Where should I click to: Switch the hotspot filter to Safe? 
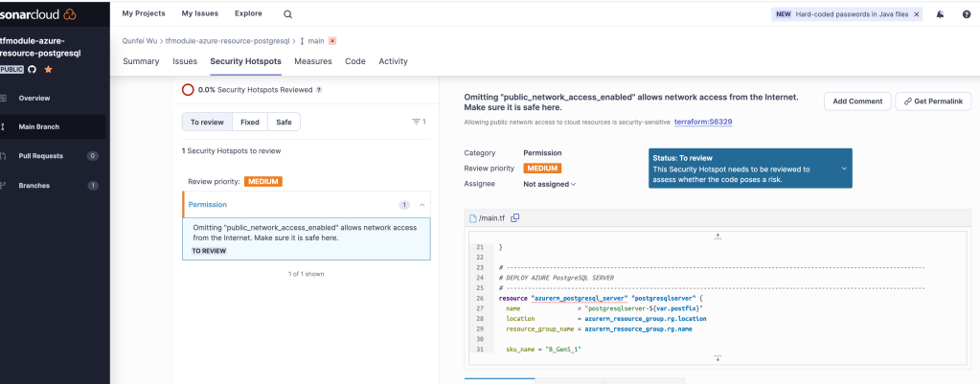(x=284, y=123)
